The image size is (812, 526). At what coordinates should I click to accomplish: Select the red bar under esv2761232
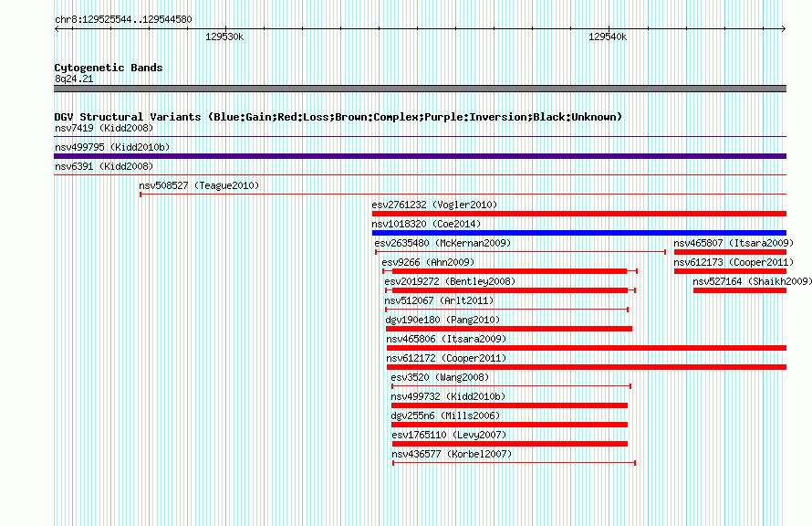[579, 214]
